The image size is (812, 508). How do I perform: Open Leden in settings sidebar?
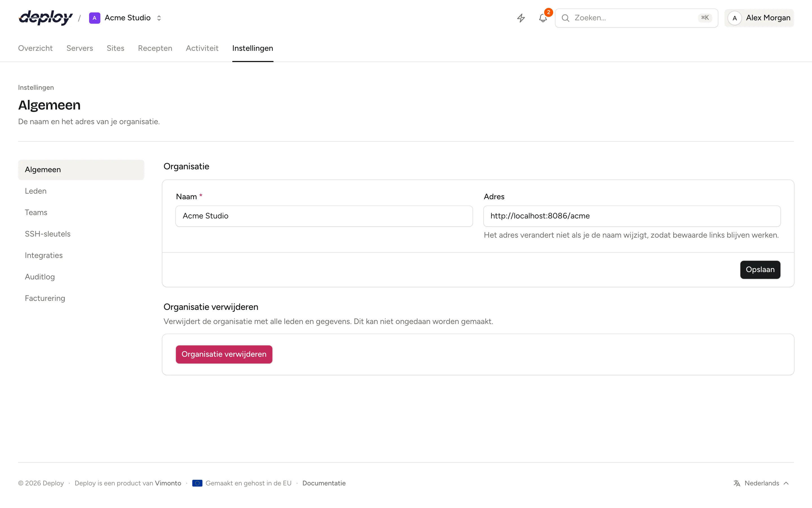point(81,191)
